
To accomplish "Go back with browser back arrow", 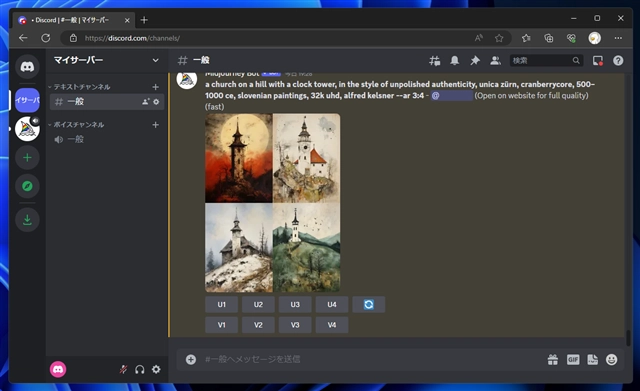I will [x=23, y=38].
